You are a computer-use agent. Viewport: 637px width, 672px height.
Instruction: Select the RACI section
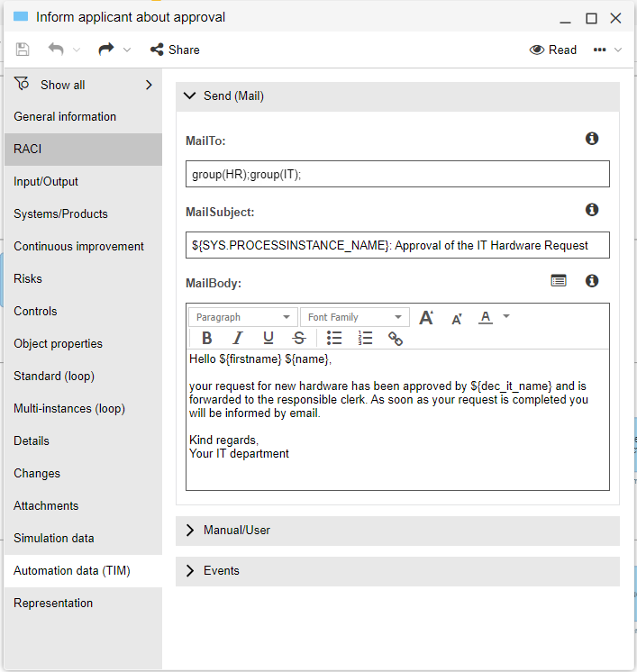tap(83, 150)
